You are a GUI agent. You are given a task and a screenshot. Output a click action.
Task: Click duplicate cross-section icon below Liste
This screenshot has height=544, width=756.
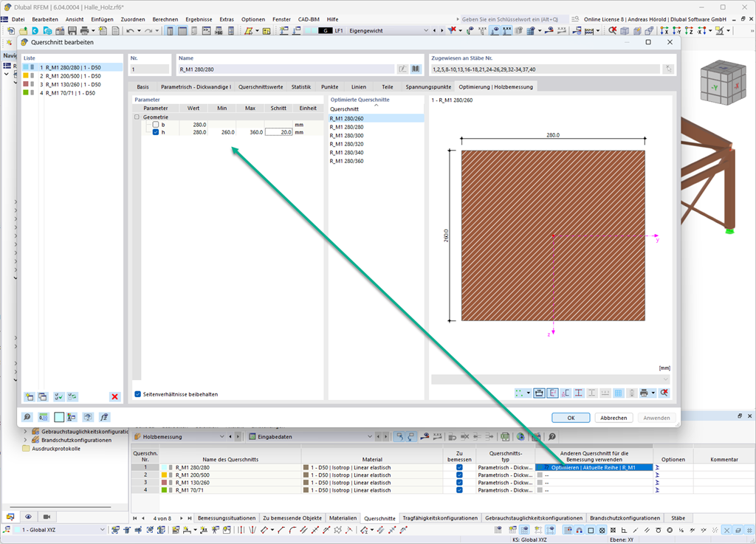coord(43,396)
